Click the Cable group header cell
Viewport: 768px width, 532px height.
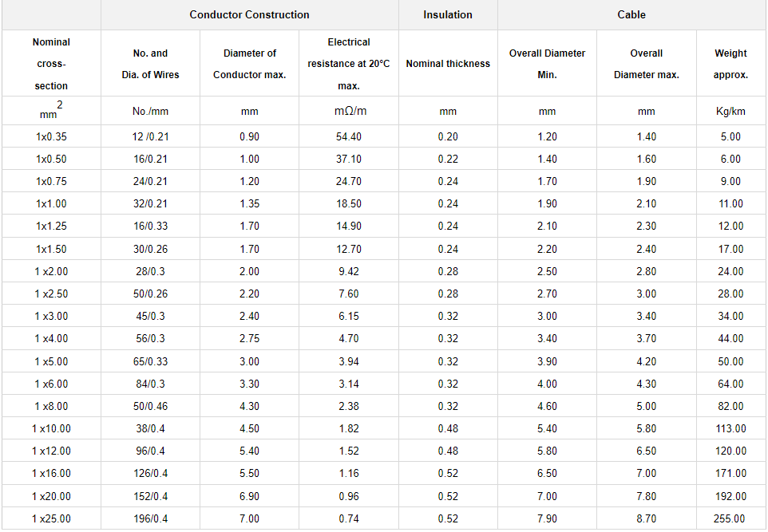click(631, 14)
